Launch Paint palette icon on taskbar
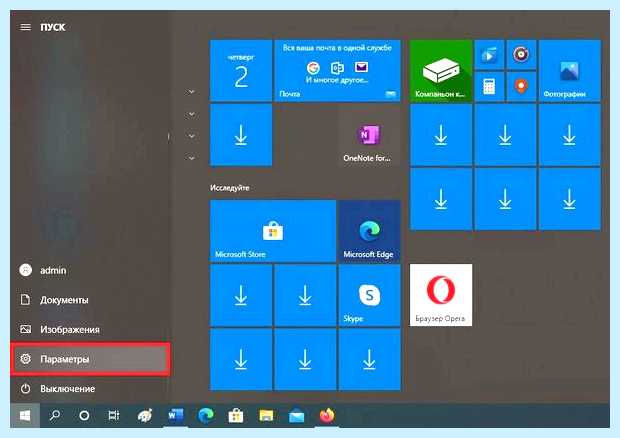This screenshot has height=438, width=620. point(145,415)
